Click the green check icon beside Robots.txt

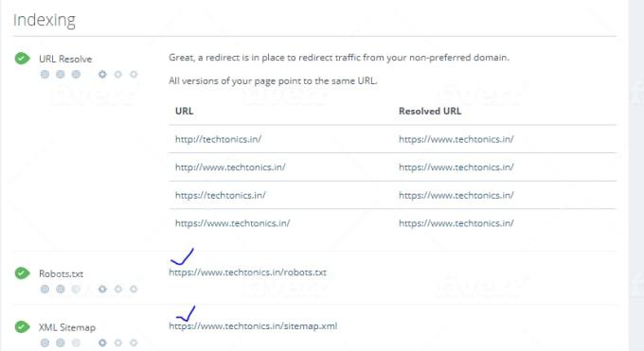pos(22,273)
